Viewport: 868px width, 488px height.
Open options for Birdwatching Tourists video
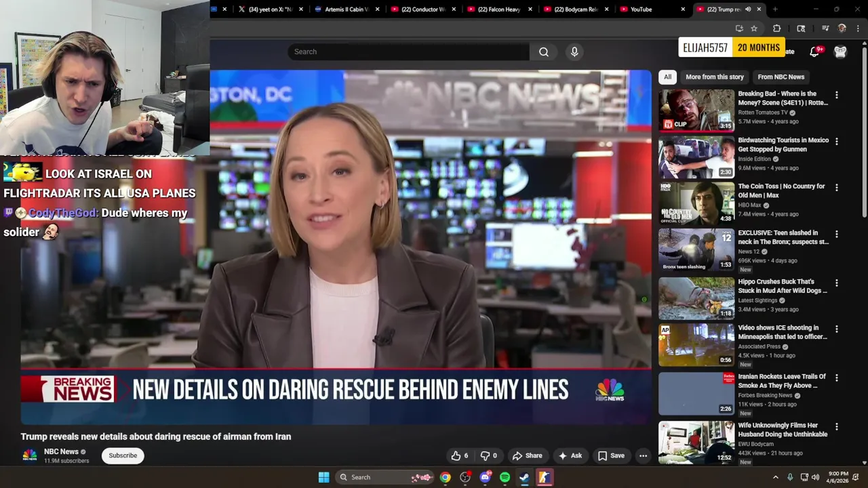tap(836, 142)
